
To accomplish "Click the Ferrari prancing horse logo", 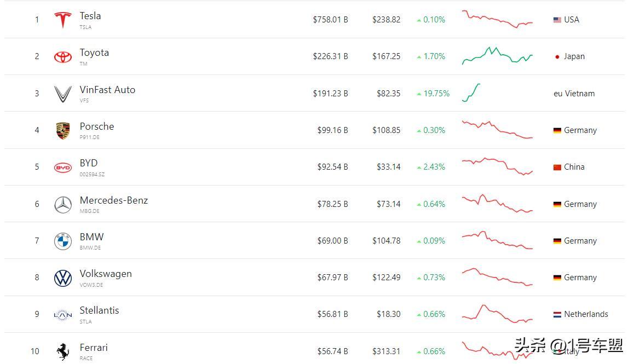I will [x=62, y=351].
